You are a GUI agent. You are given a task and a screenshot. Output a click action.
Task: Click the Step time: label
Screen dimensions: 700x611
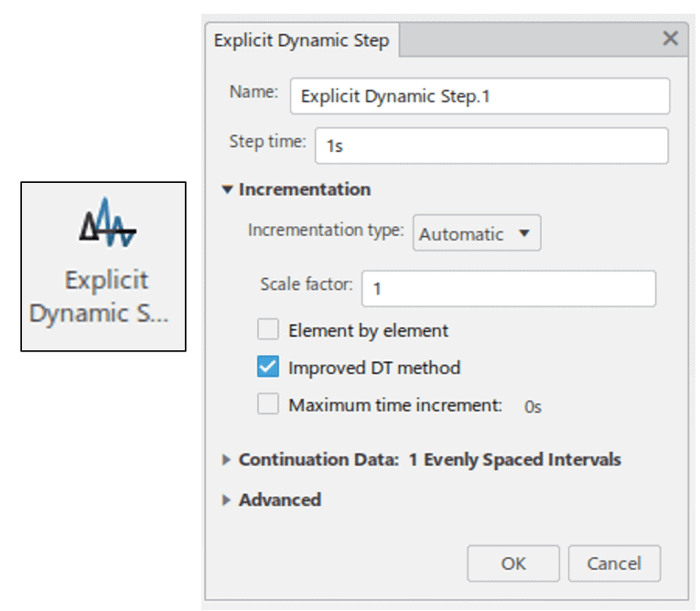click(267, 142)
